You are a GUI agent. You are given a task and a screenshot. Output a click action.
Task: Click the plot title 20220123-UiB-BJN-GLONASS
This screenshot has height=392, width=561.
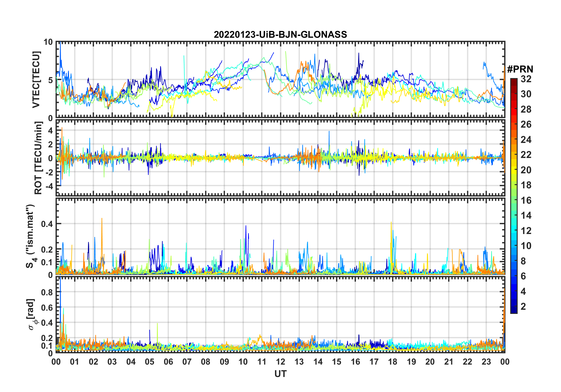pyautogui.click(x=280, y=34)
